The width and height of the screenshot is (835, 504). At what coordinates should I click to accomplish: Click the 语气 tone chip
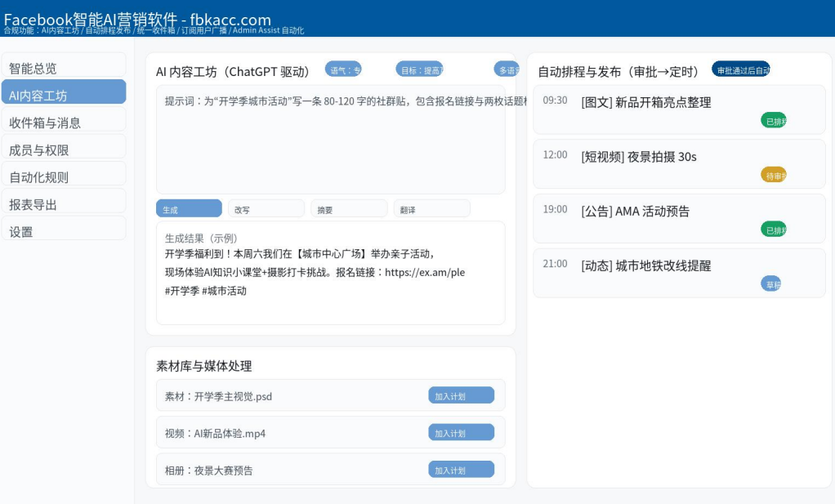pyautogui.click(x=343, y=70)
